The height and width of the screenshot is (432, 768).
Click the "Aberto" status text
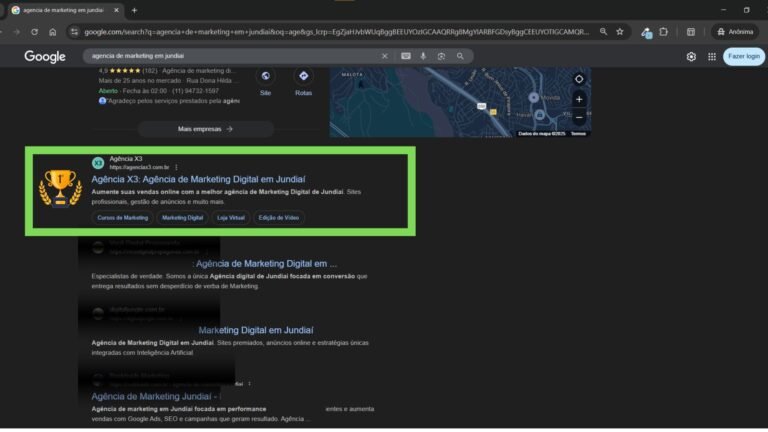click(108, 91)
